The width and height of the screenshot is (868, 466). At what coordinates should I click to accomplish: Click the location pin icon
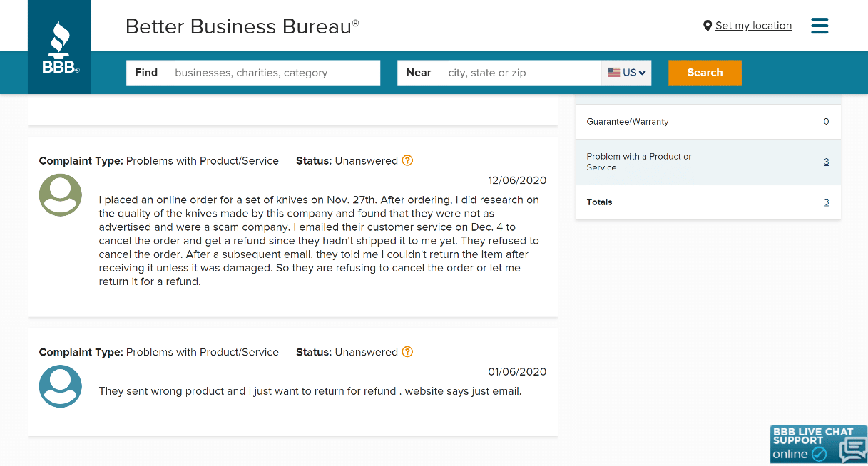[708, 26]
